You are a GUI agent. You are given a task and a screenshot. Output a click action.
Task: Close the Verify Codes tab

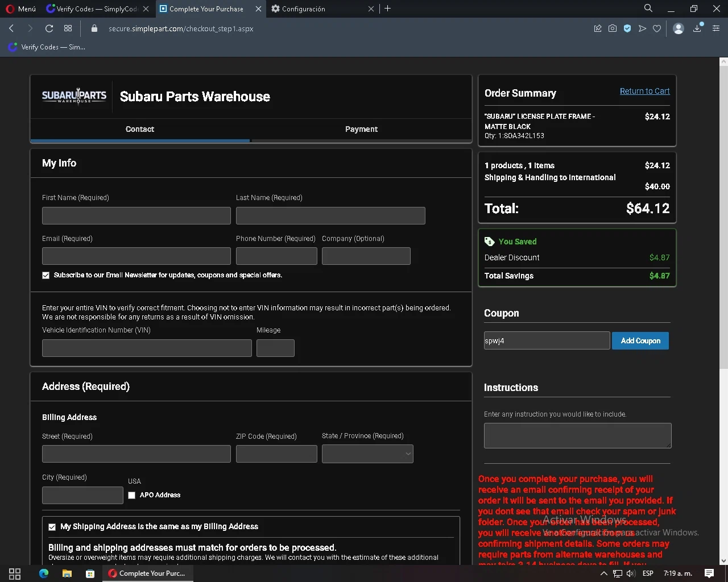point(146,9)
